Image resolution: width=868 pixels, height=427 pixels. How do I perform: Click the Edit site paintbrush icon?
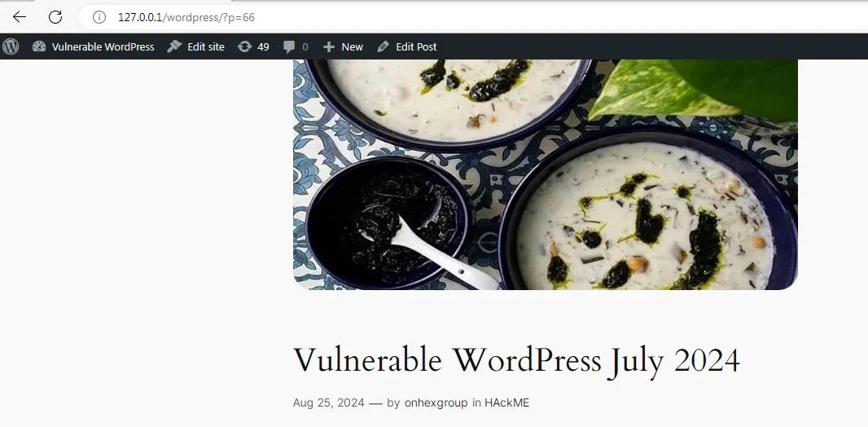[x=174, y=46]
